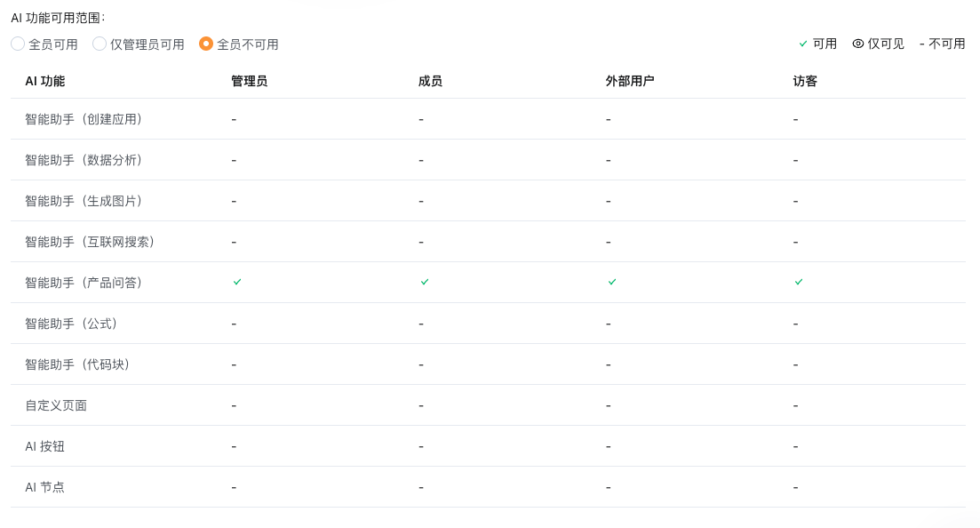
Task: Click 访客 dash cell in 代码块 row
Action: 795,364
